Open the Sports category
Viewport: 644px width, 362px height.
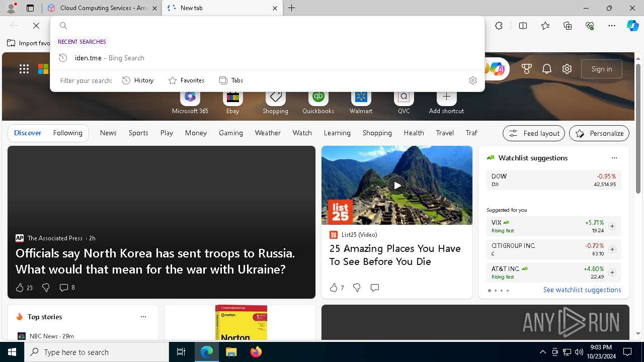pyautogui.click(x=138, y=133)
